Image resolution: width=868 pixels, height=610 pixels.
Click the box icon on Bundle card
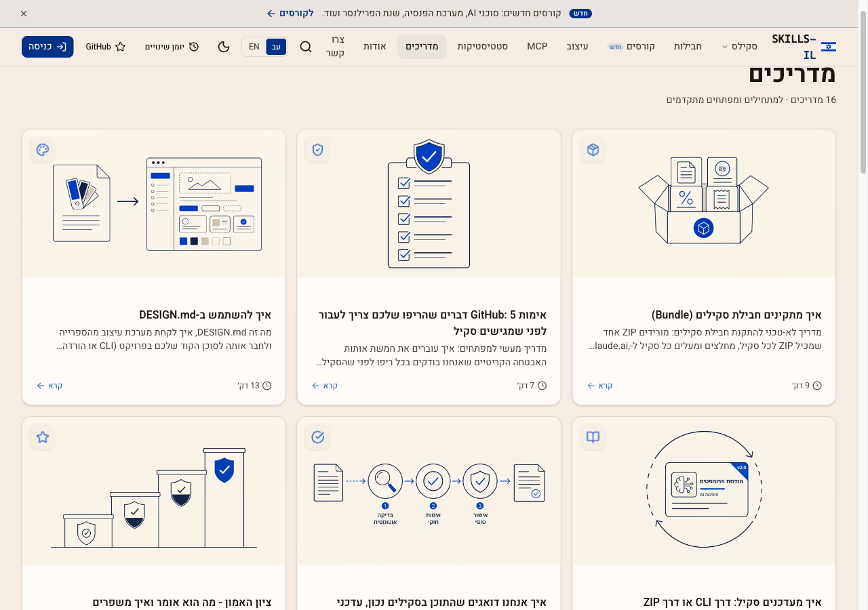(593, 150)
